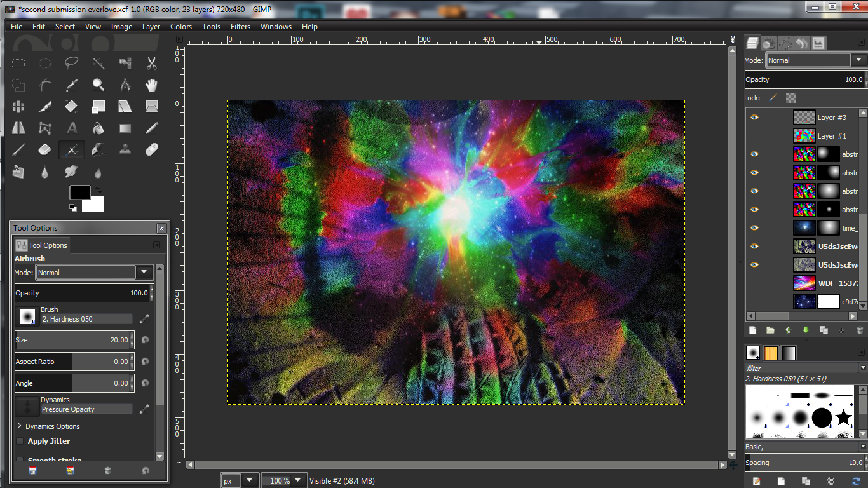Open the Basic, brush tag dropdown
The width and height of the screenshot is (868, 488).
[862, 447]
